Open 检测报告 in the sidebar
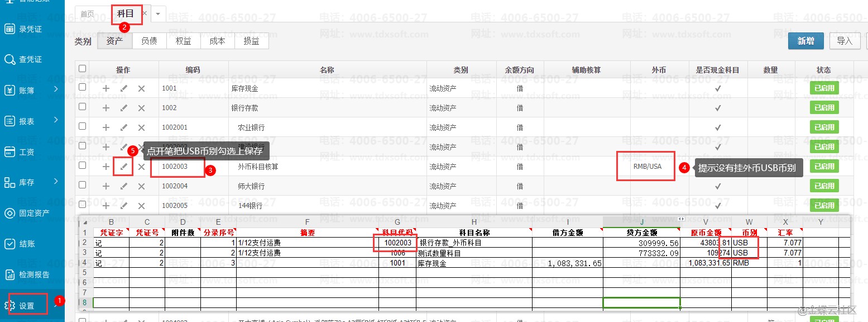 (x=33, y=274)
